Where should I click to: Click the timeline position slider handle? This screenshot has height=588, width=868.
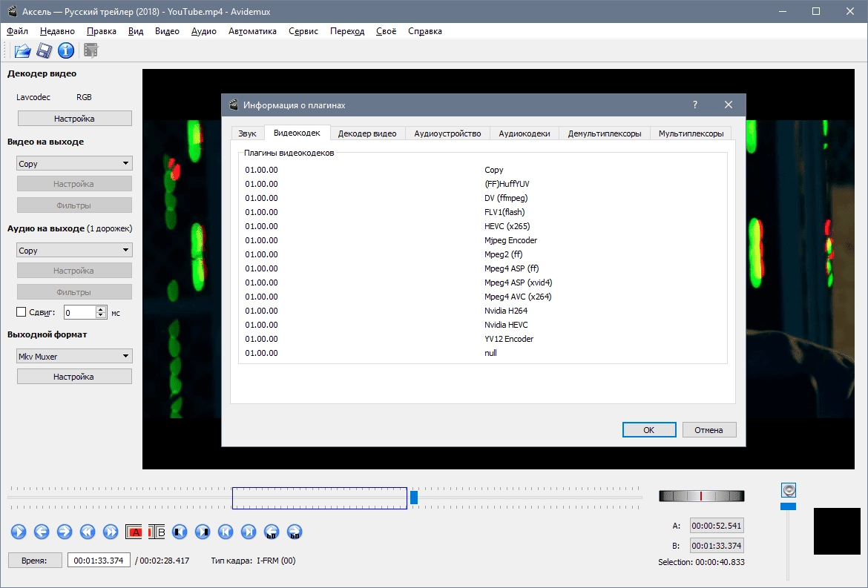413,498
